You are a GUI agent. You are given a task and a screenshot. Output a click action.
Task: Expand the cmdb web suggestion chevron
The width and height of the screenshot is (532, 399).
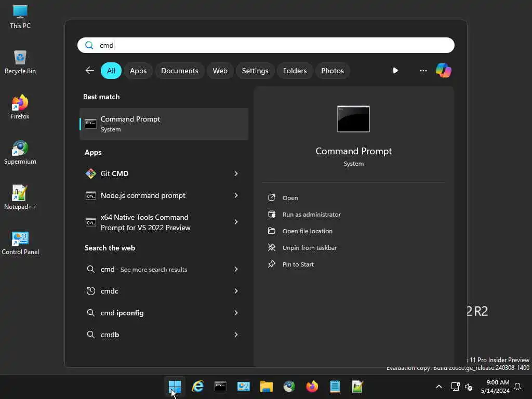coord(236,335)
